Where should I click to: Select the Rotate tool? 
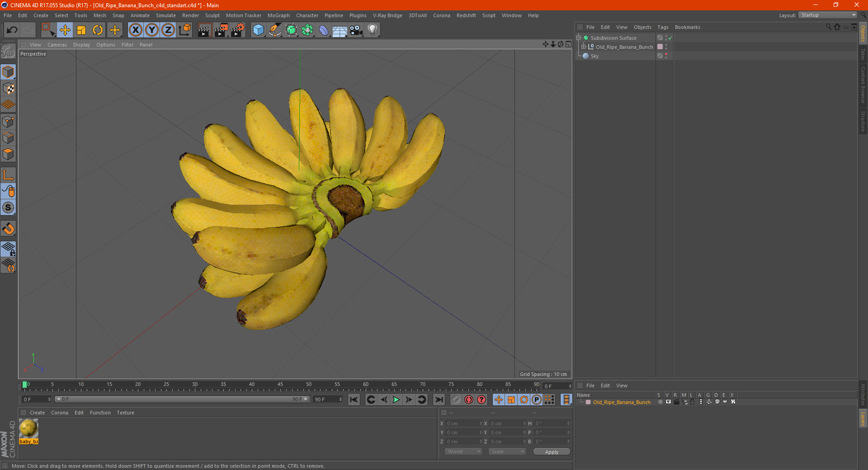pos(98,30)
